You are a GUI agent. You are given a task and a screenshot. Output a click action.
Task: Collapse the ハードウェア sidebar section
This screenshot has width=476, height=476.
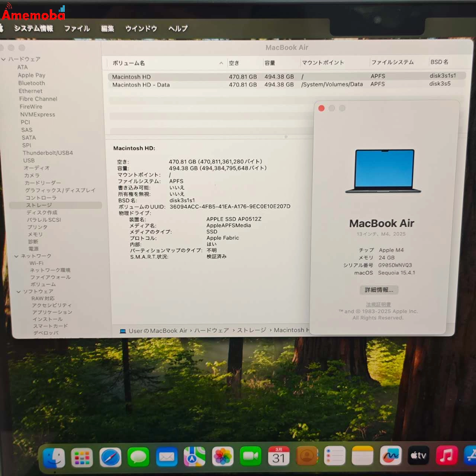(3, 59)
